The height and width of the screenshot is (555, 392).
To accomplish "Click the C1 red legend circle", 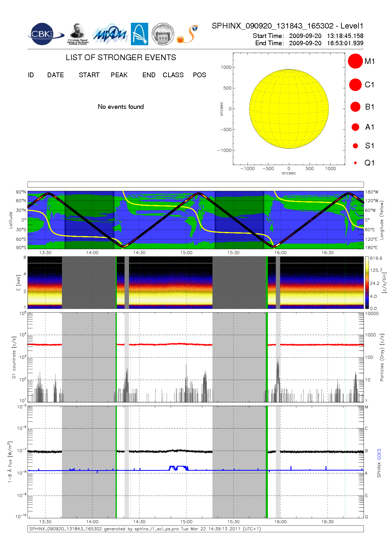I will point(355,85).
